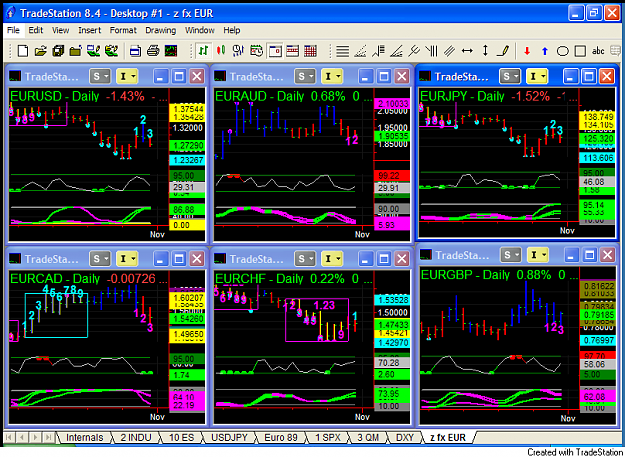Click the blue window icon left of the printer
This screenshot has width=625, height=457.
pos(136,51)
